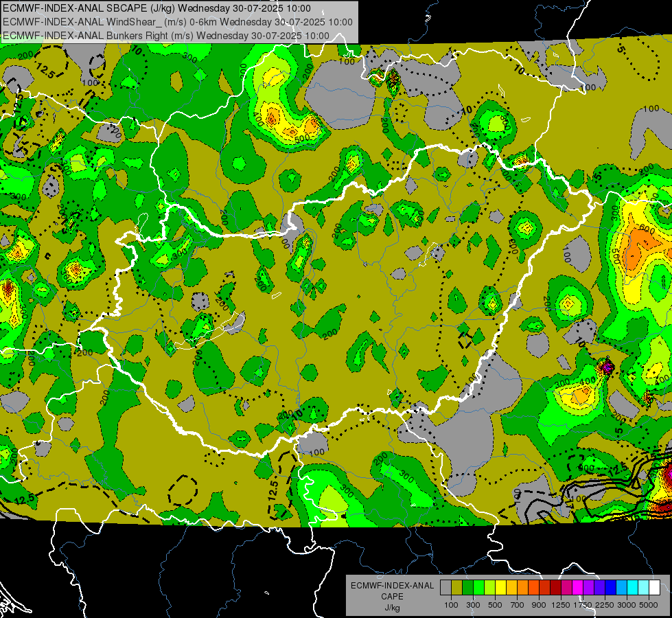
Task: Click the SBCAPE (J/kg) title line
Action: point(157,8)
